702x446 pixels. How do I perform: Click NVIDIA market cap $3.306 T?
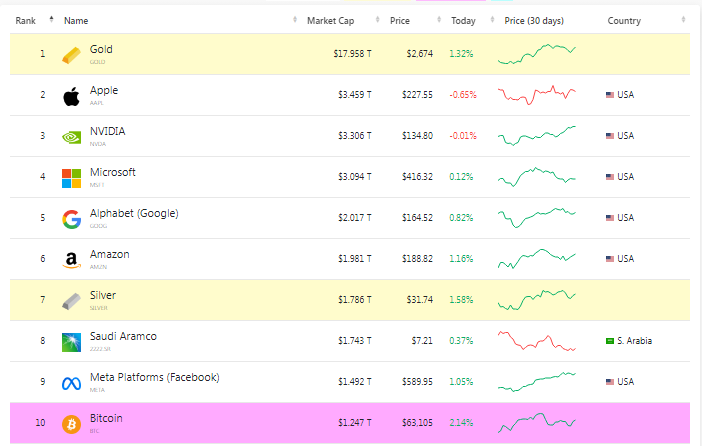[355, 136]
